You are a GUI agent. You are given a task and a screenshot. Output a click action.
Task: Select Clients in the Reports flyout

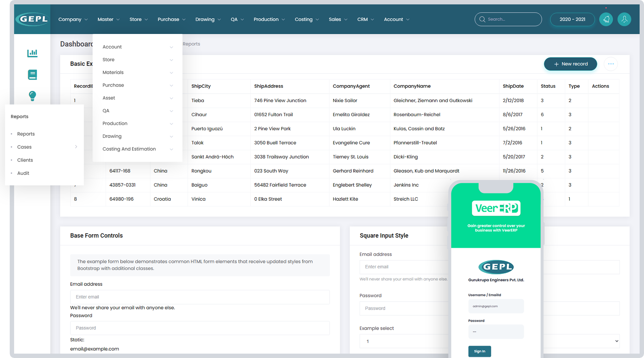25,160
